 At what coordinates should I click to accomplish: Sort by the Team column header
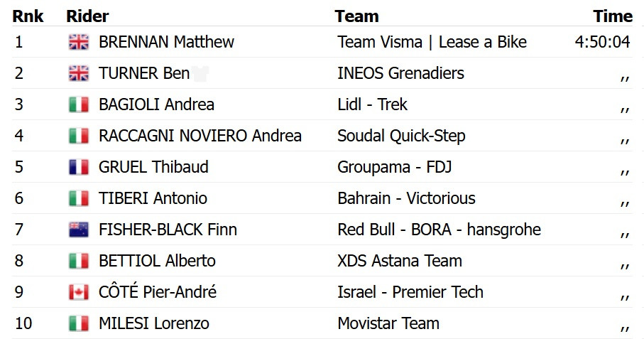tap(356, 16)
